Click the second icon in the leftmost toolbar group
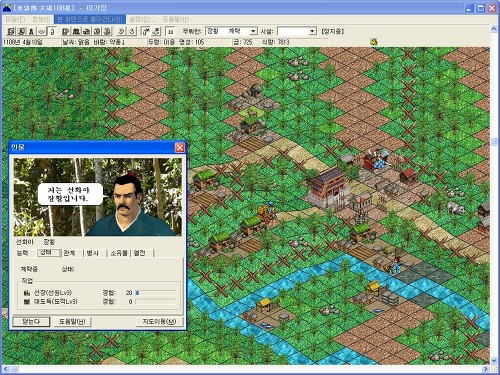This screenshot has width=500, height=375. (x=21, y=31)
